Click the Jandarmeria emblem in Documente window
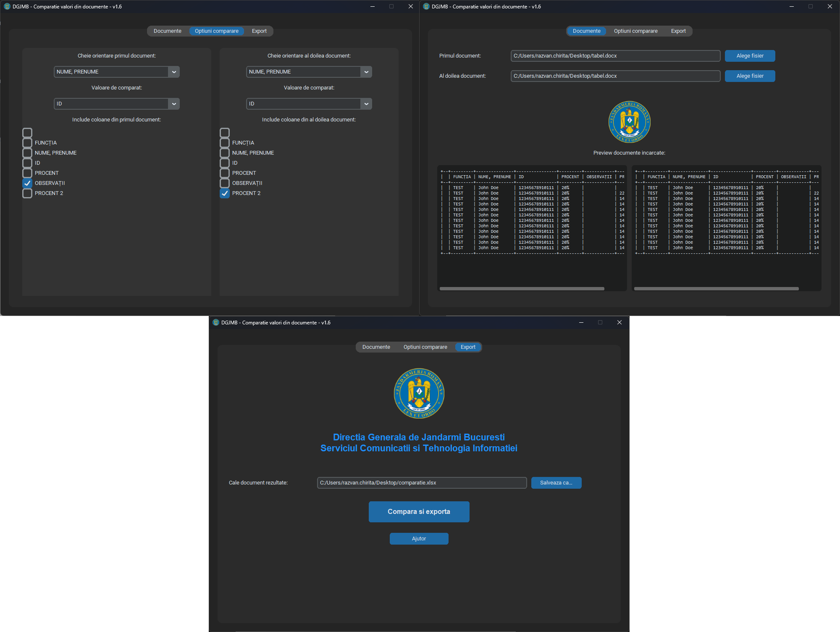This screenshot has height=632, width=840. click(x=629, y=122)
